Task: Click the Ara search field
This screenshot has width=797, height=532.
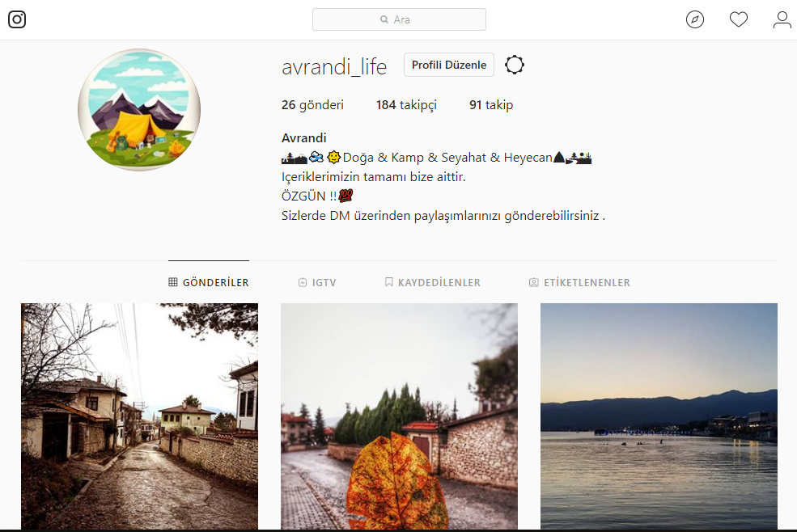Action: tap(399, 19)
